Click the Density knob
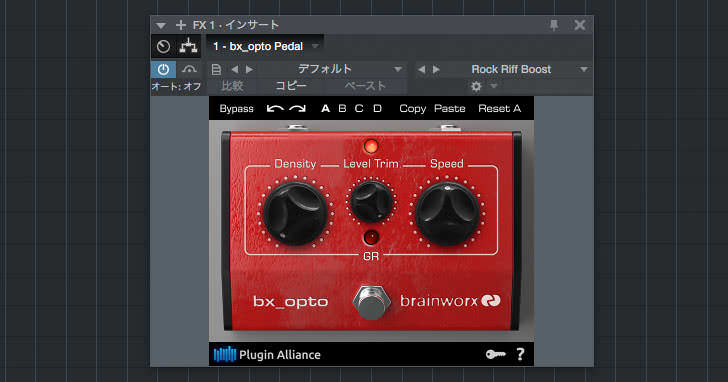This screenshot has height=382, width=728. (x=295, y=213)
